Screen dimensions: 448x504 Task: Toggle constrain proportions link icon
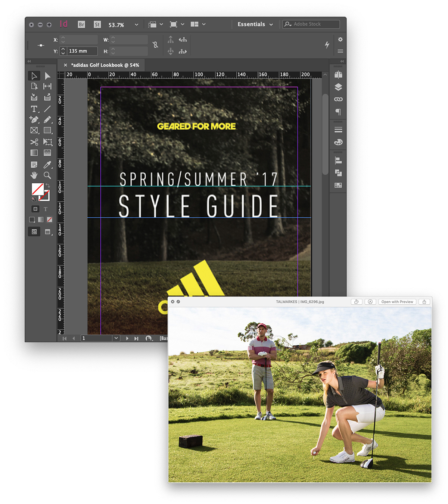(155, 45)
